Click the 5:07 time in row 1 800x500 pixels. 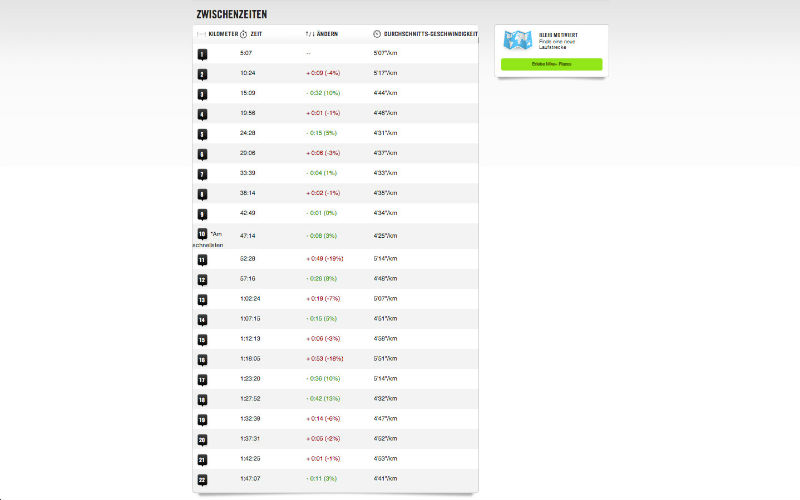pos(246,53)
